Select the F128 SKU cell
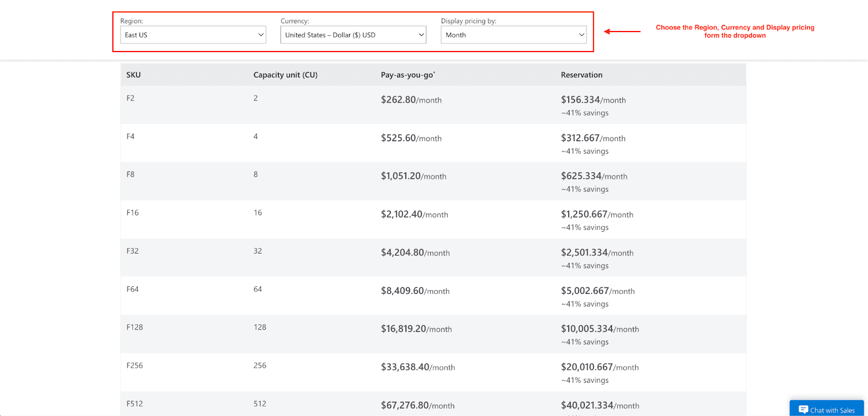Image resolution: width=868 pixels, height=416 pixels. click(135, 327)
